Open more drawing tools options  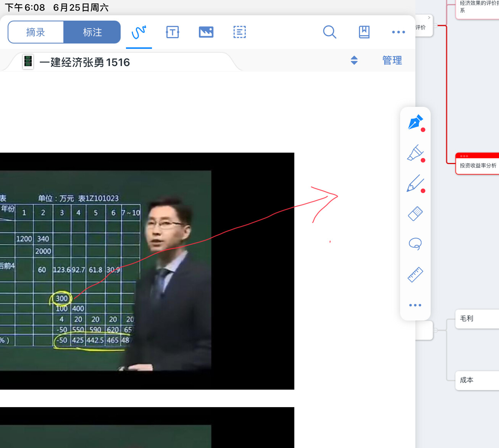tap(415, 305)
